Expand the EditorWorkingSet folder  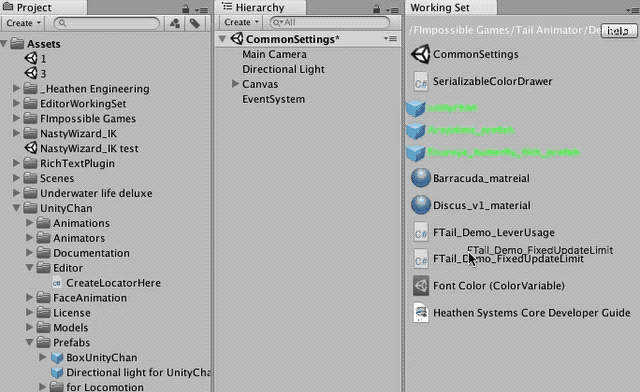[x=16, y=103]
